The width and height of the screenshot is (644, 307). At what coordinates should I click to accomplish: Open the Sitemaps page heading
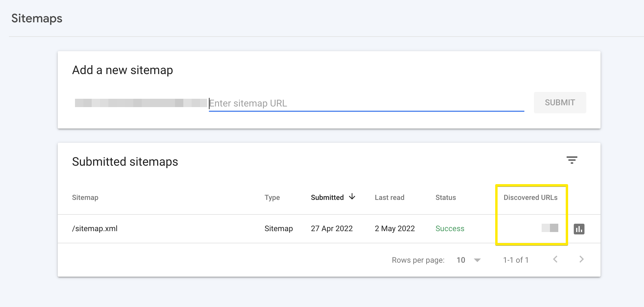pos(37,18)
